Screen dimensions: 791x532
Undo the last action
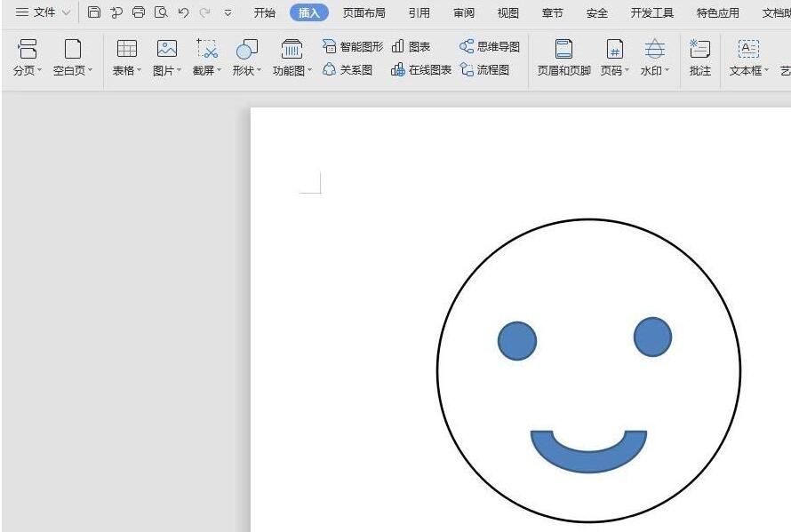183,12
